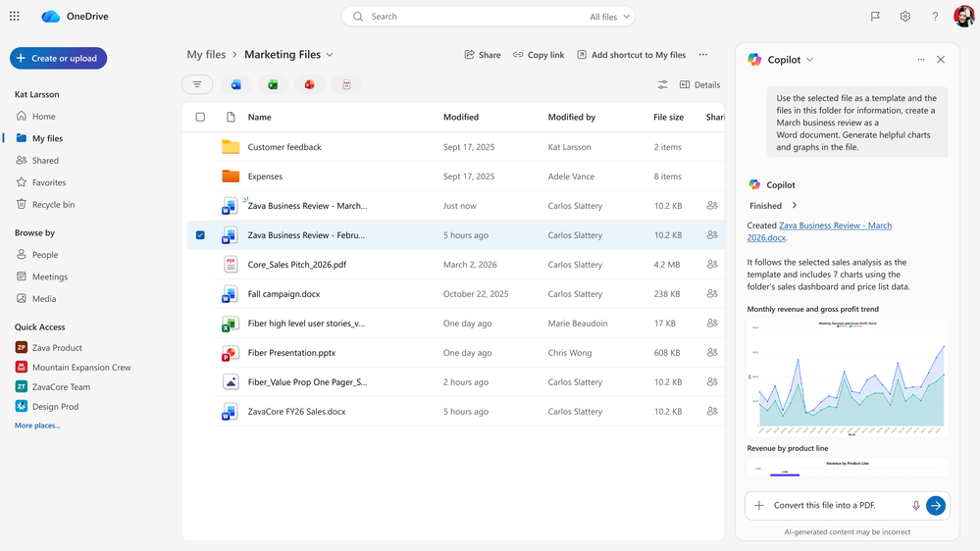Viewport: 980px width, 551px height.
Task: Click sharing icon for Core_Sales Pitch_2026.pdf
Action: 712,265
